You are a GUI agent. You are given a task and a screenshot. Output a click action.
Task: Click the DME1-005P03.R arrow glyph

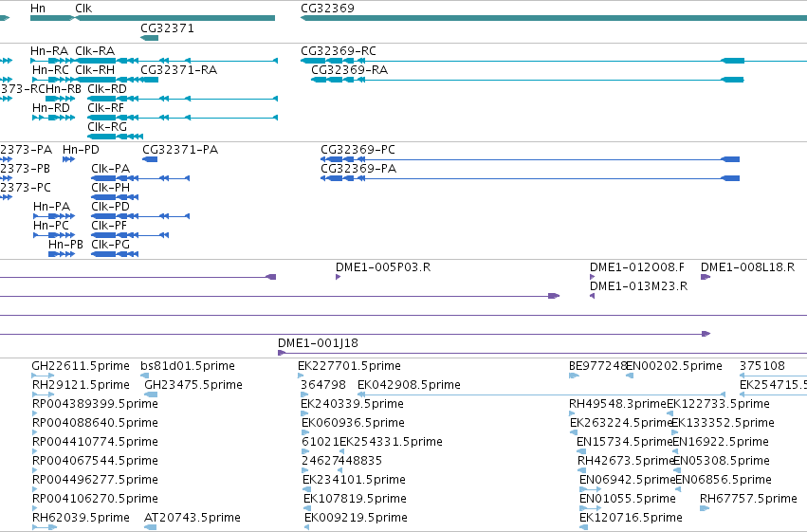coord(339,277)
